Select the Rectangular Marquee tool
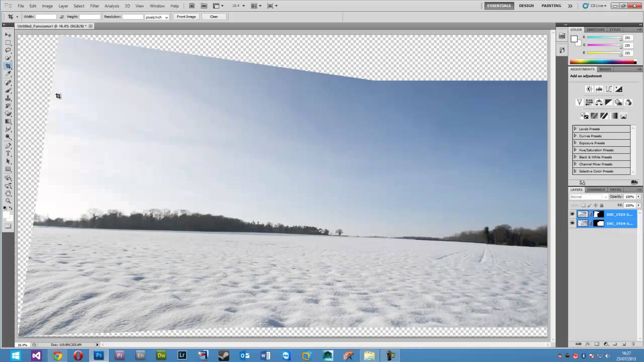The image size is (644, 362). 8,43
